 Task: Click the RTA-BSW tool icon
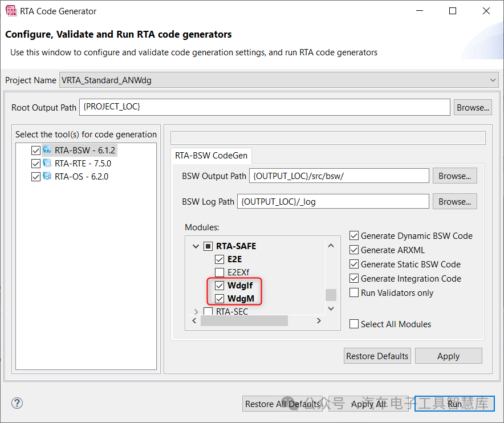point(47,150)
